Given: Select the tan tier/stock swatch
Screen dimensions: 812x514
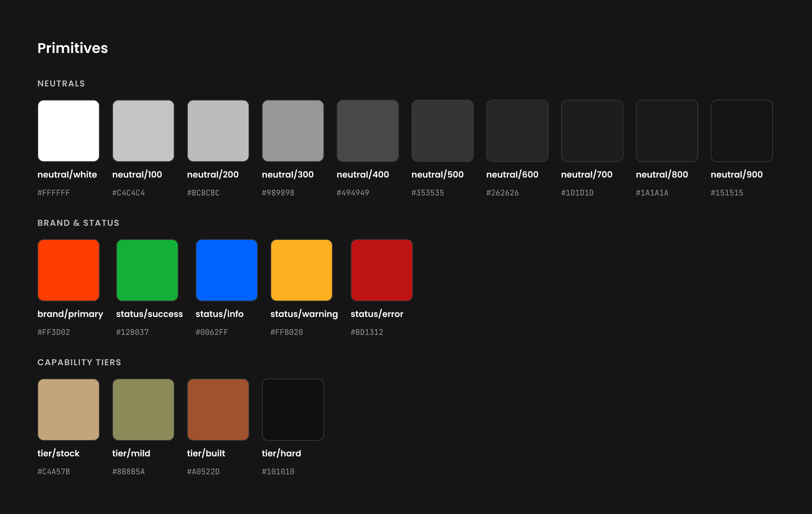Looking at the screenshot, I should click(69, 410).
